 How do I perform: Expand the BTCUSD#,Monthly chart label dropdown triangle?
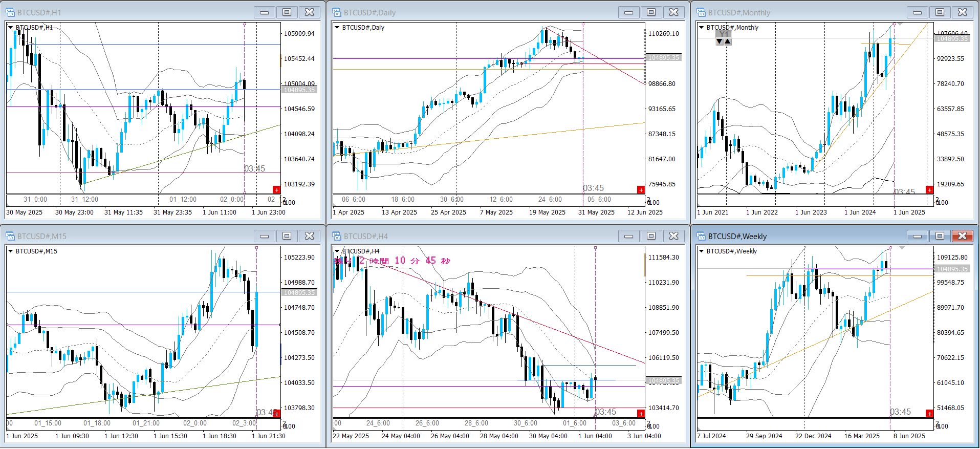coord(701,27)
